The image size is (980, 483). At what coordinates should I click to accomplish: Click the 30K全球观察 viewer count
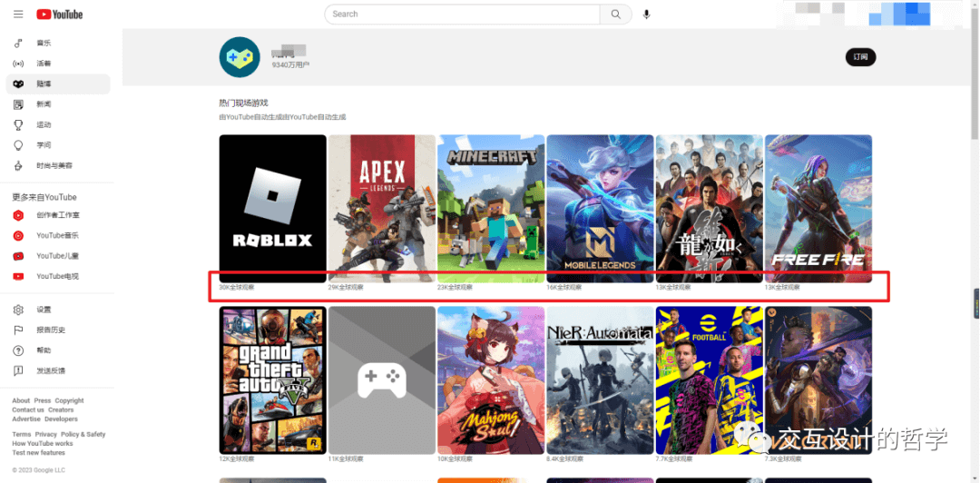coord(237,288)
